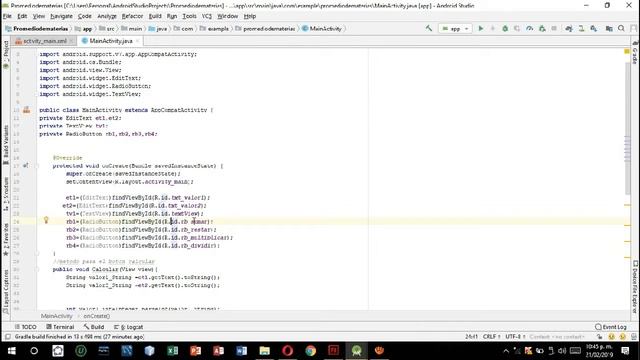
Task: Open the AVD Manager icon
Action: pyautogui.click(x=581, y=28)
